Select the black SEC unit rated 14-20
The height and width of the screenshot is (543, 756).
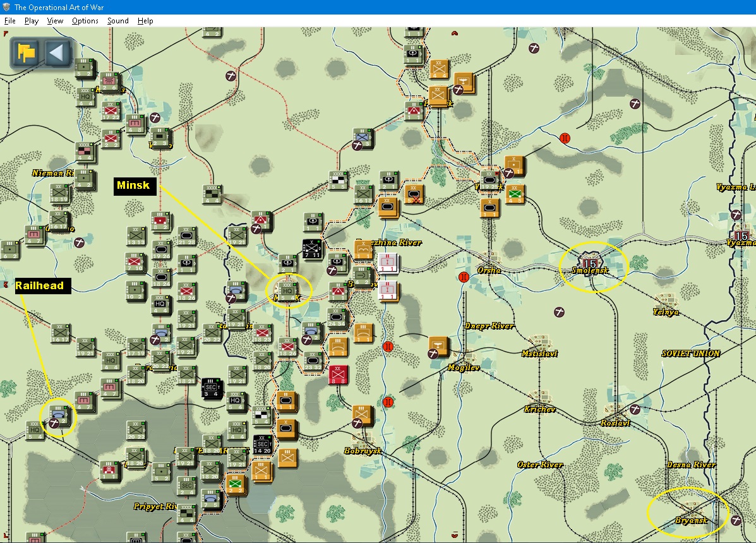coord(262,445)
